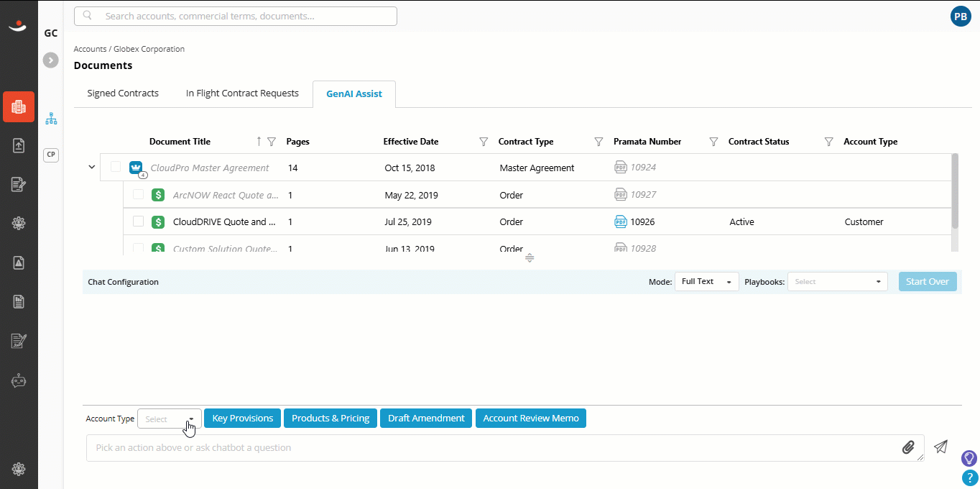Click the paperclip attachment icon
The image size is (980, 489).
[908, 447]
